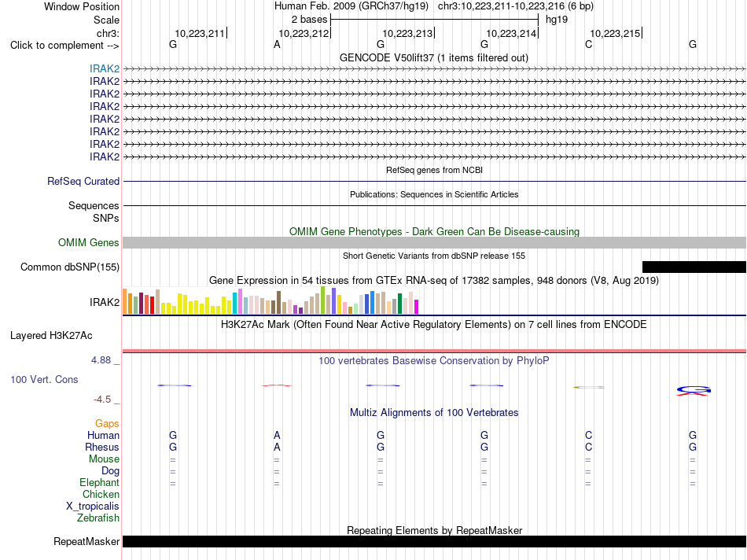The height and width of the screenshot is (560, 747).
Task: Click the C base in the complement row
Action: click(x=588, y=45)
